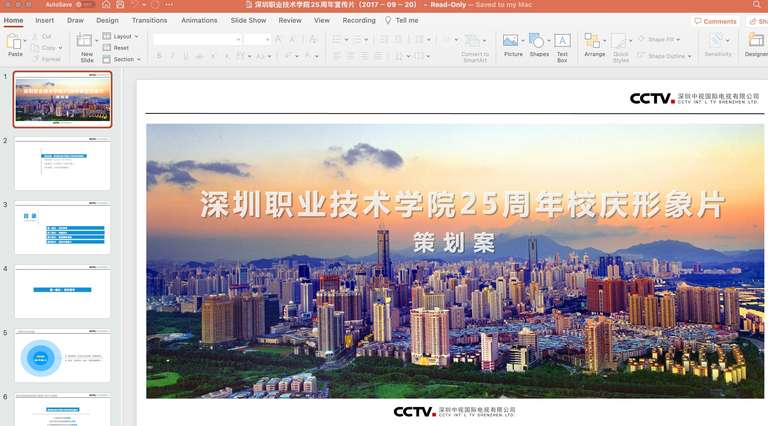Viewport: 768px width, 426px height.
Task: Open the Designer pane icon
Action: click(756, 40)
